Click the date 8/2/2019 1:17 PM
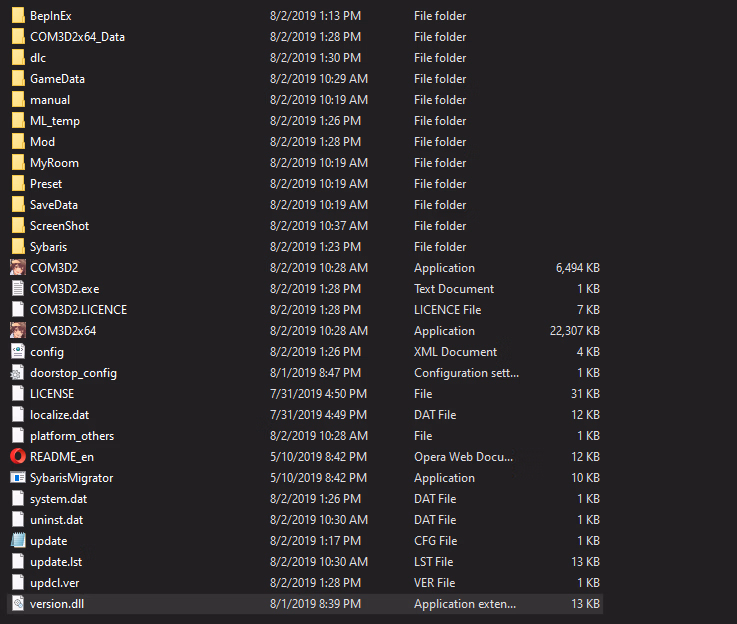This screenshot has height=624, width=737. click(315, 541)
